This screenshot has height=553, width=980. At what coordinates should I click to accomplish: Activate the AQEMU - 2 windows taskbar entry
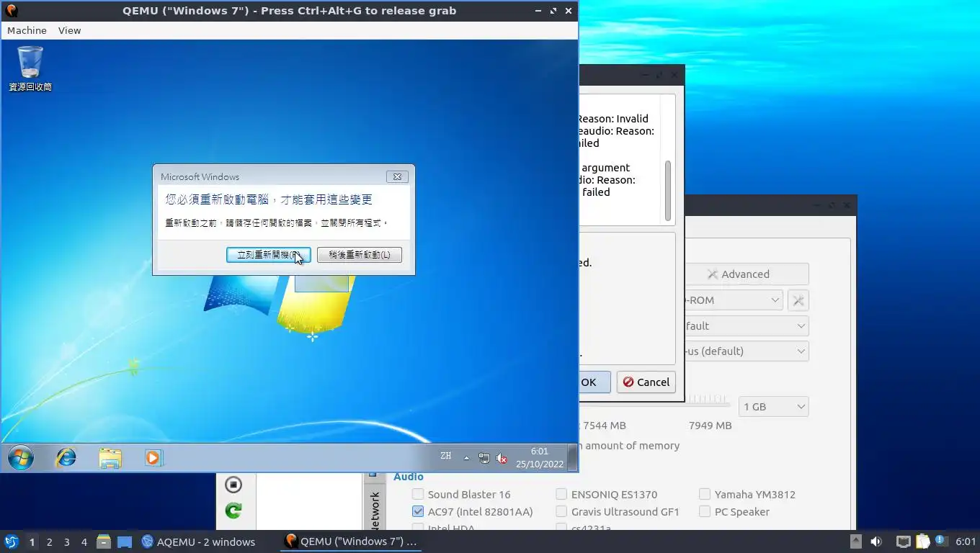coord(199,541)
